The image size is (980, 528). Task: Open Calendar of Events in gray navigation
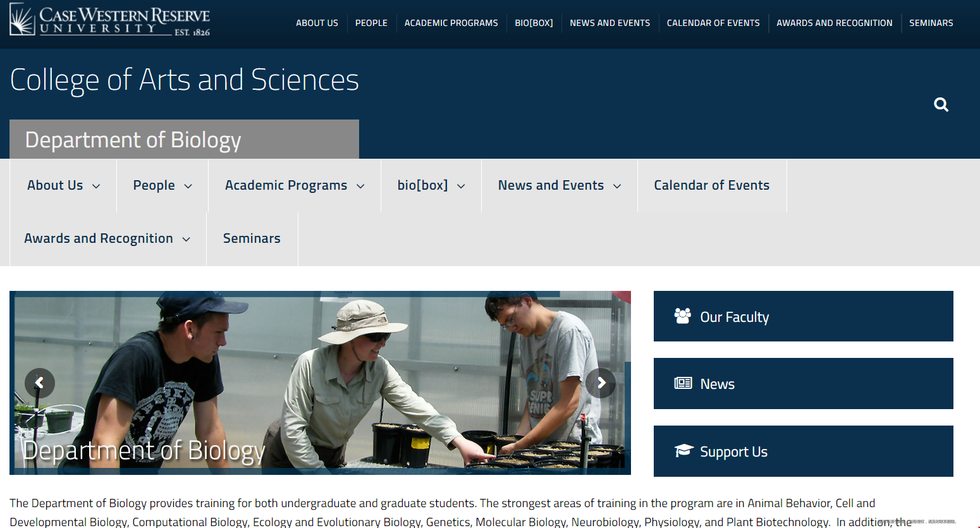pos(711,185)
